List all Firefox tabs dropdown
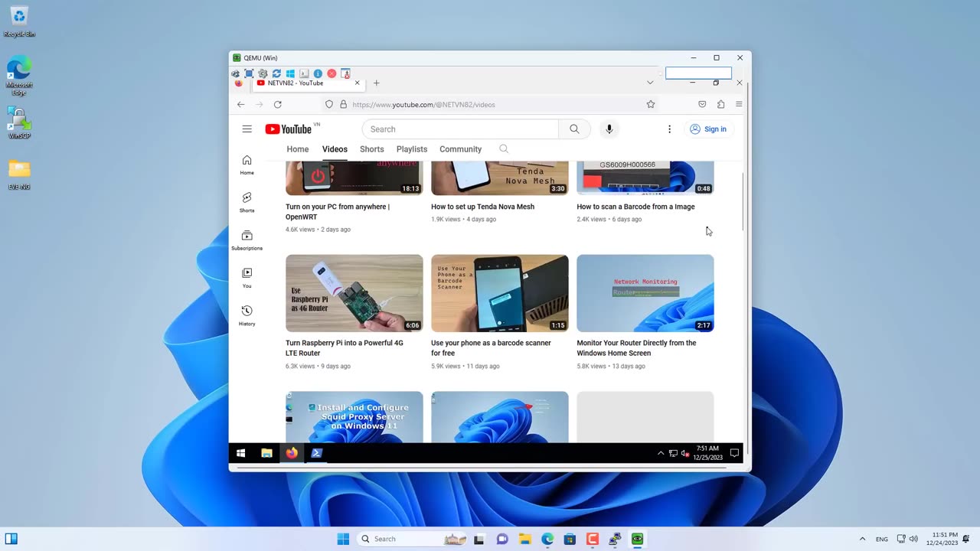The width and height of the screenshot is (980, 551). pyautogui.click(x=650, y=83)
